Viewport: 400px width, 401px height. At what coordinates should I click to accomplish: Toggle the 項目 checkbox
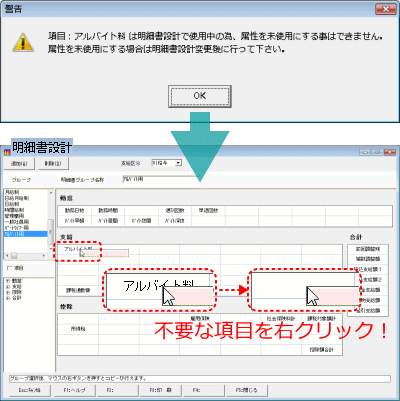click(x=9, y=268)
